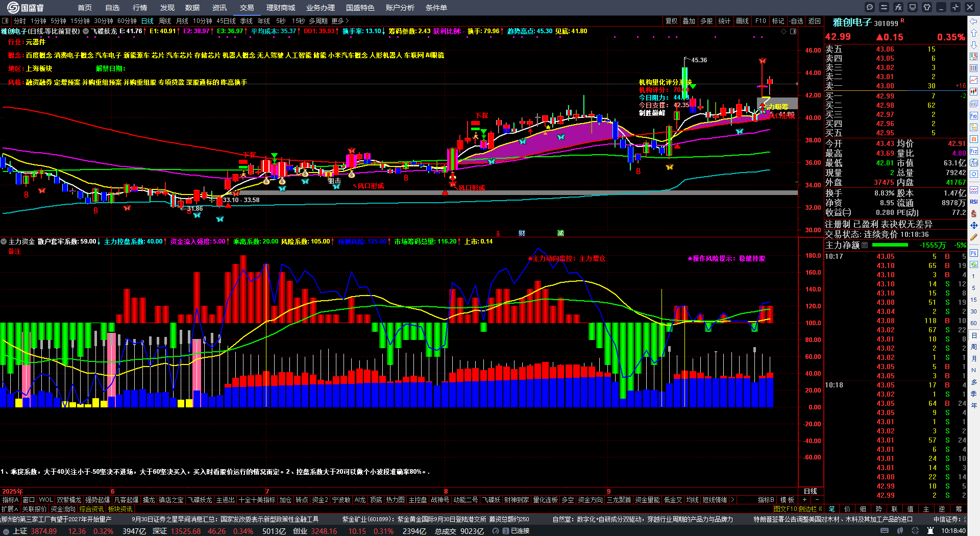Expand the 更多 periods dropdown

tap(340, 21)
